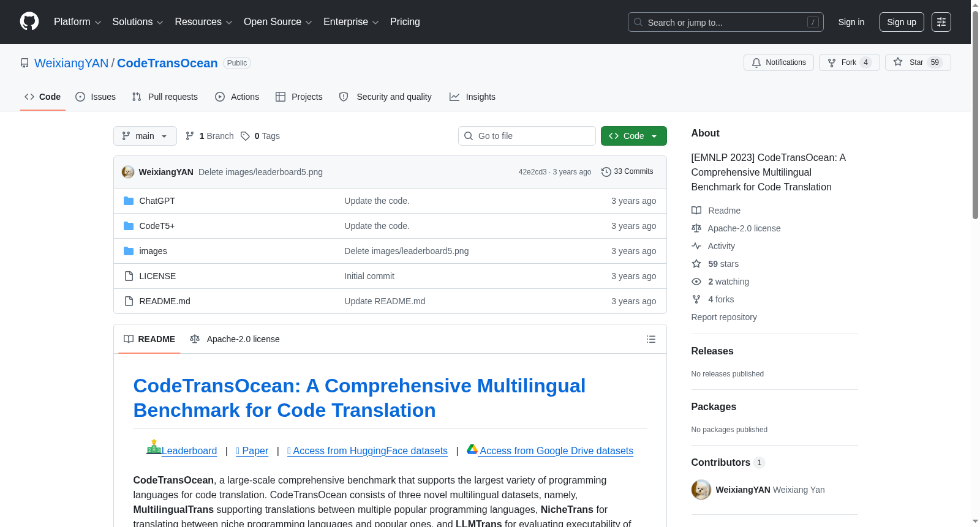Open images row commit message link
Viewport: 980px width, 527px height.
(x=407, y=251)
